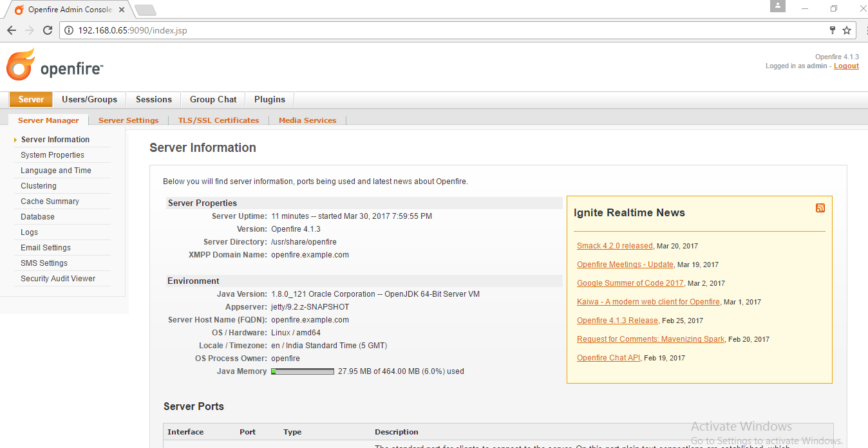Go to the Plugins tab
This screenshot has height=448, width=868.
(270, 99)
